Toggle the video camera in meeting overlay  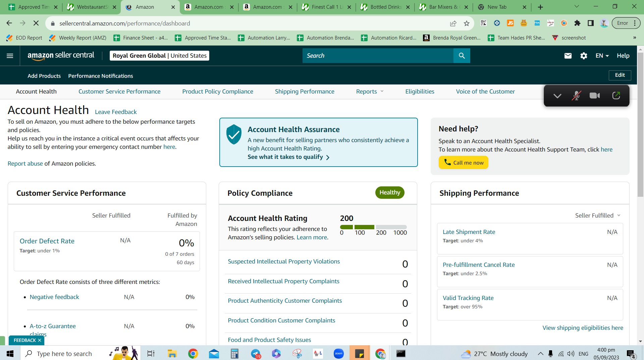click(x=595, y=96)
